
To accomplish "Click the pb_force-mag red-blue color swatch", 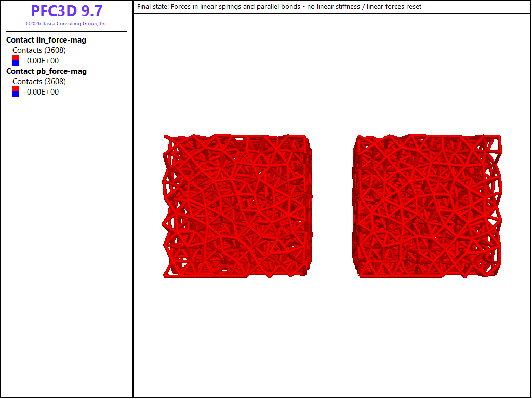I will point(16,92).
